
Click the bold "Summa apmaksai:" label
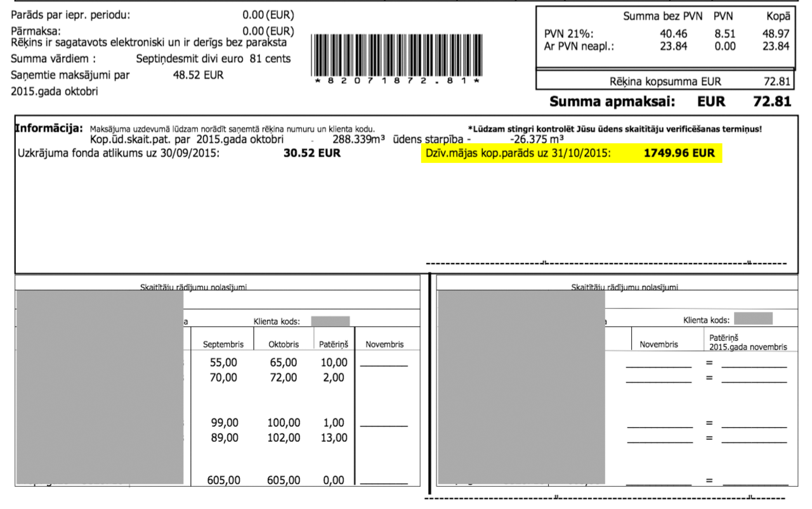click(612, 101)
